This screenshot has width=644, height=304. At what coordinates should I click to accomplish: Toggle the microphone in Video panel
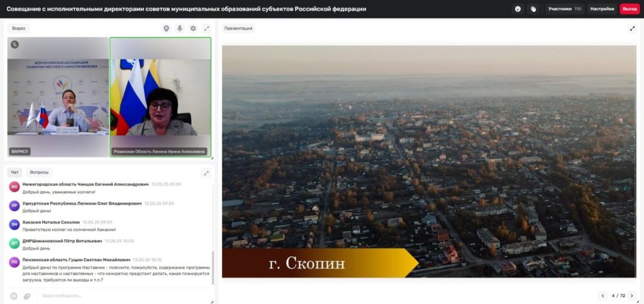coord(179,28)
